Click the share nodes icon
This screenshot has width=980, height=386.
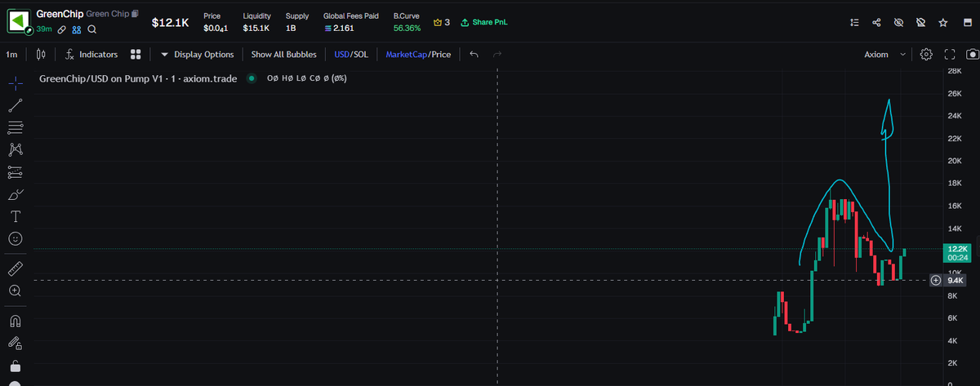[876, 22]
